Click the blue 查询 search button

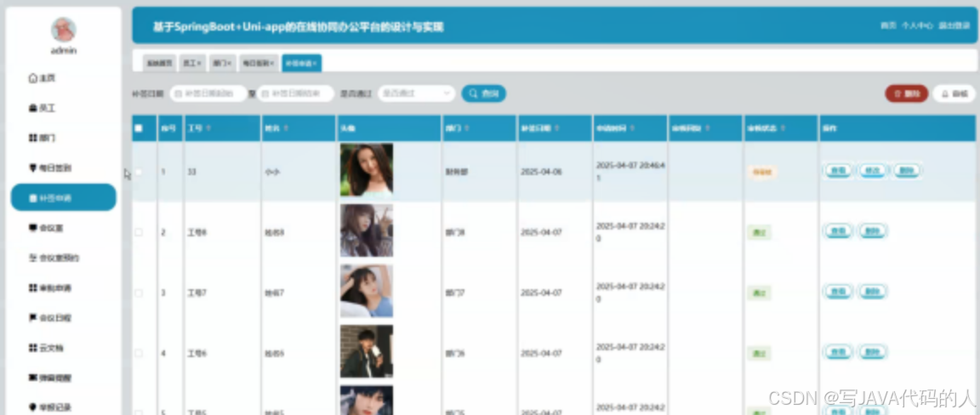click(484, 94)
